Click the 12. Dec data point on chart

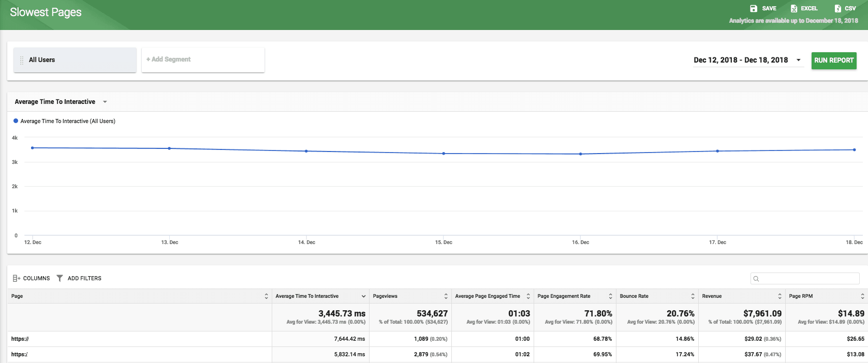[33, 148]
